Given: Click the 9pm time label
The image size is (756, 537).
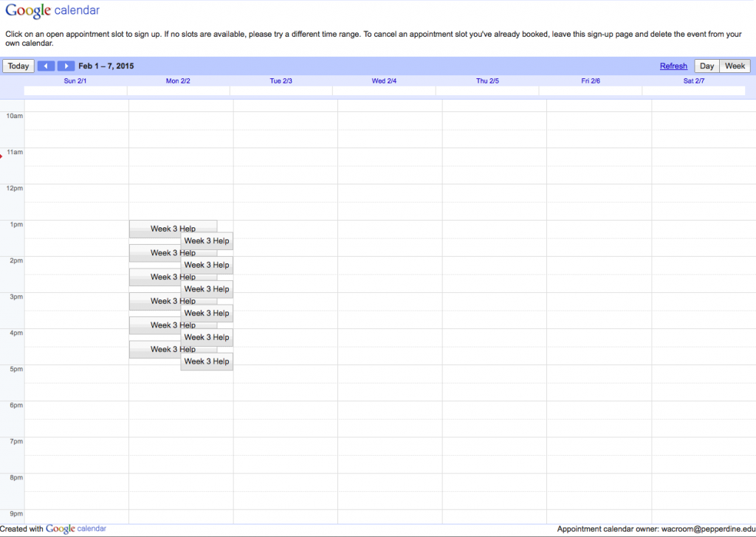Looking at the screenshot, I should click(16, 514).
